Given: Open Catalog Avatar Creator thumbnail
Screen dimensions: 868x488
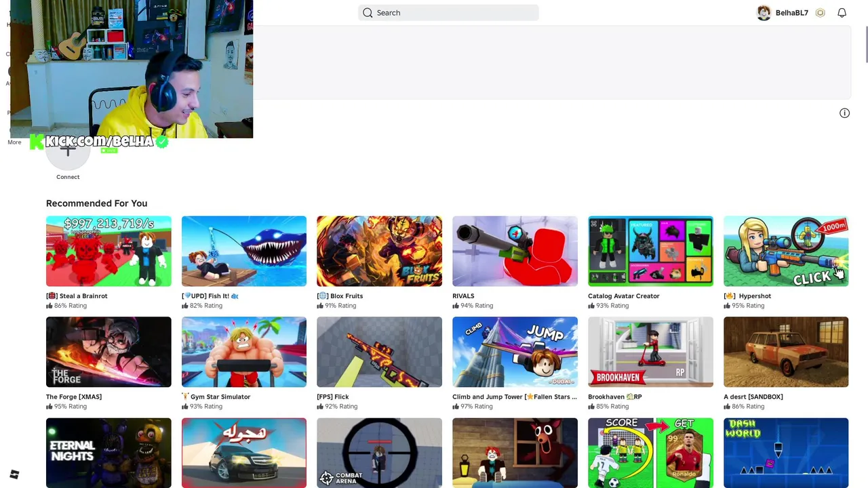Looking at the screenshot, I should click(650, 251).
